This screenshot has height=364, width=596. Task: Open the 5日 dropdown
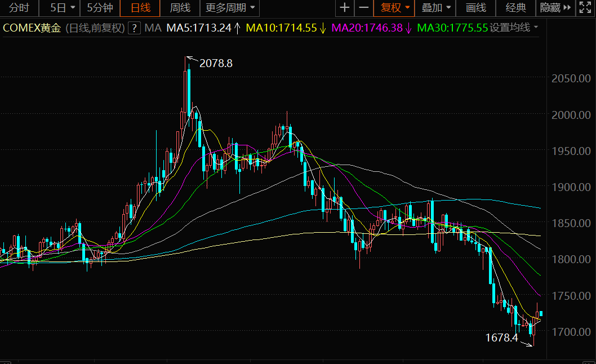pyautogui.click(x=62, y=8)
